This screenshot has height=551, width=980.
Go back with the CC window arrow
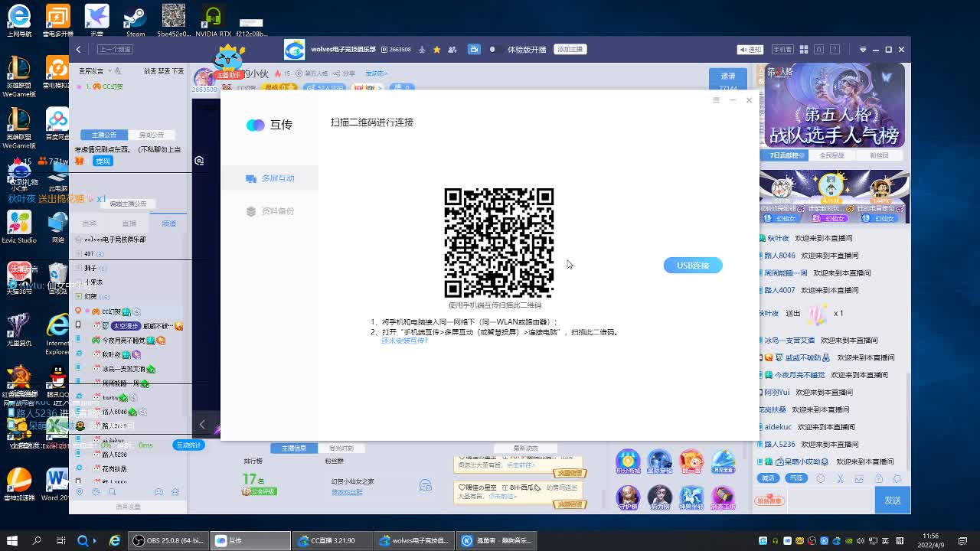pyautogui.click(x=78, y=49)
